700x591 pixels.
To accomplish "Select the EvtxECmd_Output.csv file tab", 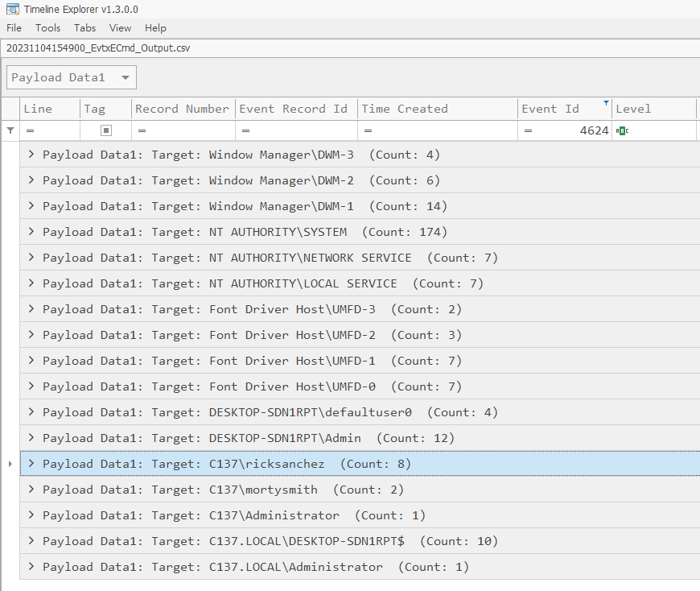I will click(98, 48).
